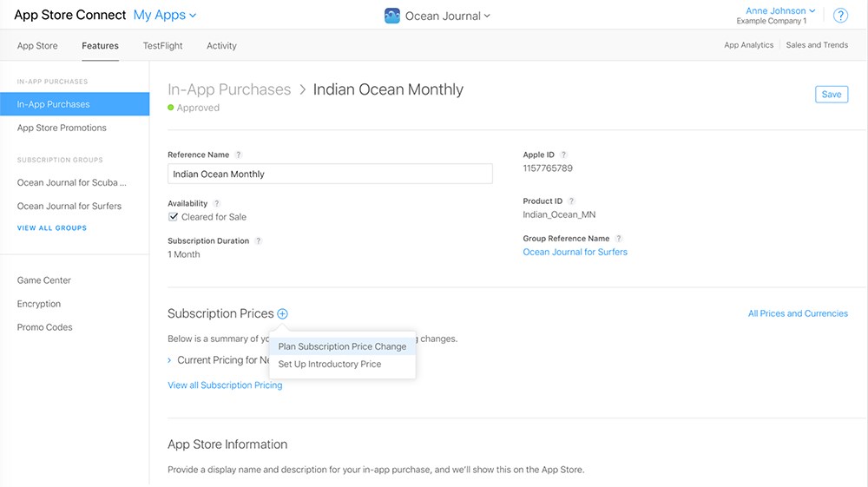Switch to the App Store tab
Image resolution: width=868 pixels, height=487 pixels.
(x=37, y=46)
